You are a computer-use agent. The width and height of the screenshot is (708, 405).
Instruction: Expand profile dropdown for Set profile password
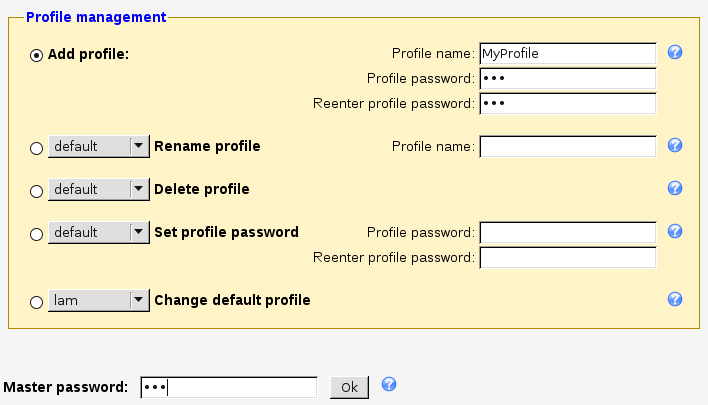coord(98,232)
